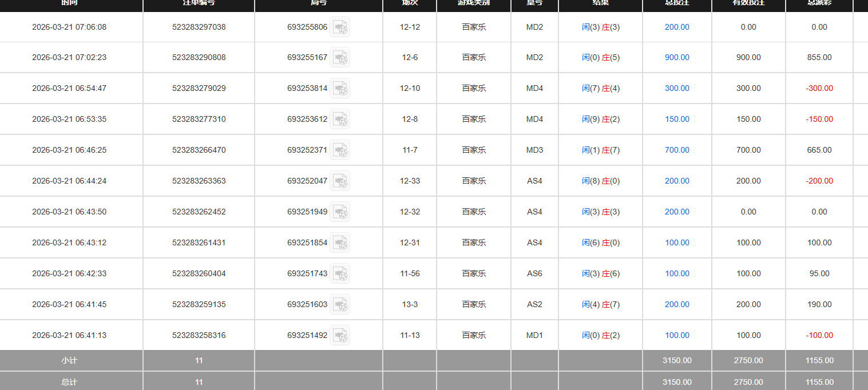
Task: Play round 693251949 video replay
Action: pyautogui.click(x=340, y=212)
